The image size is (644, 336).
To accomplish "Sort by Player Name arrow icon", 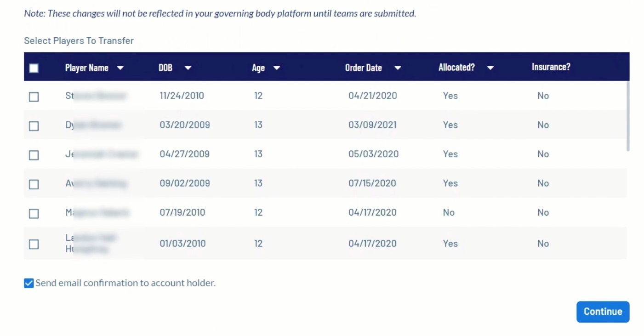I will coord(120,68).
